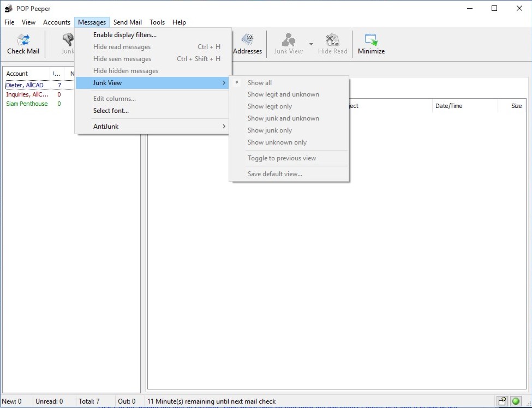The height and width of the screenshot is (408, 532).
Task: Click the Total: 7 status entry
Action: (x=89, y=401)
